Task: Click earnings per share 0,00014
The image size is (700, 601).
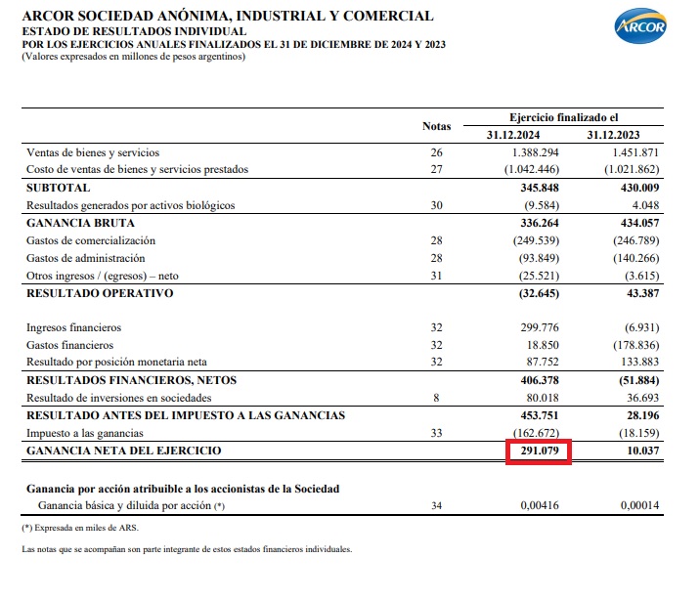Action: [639, 506]
